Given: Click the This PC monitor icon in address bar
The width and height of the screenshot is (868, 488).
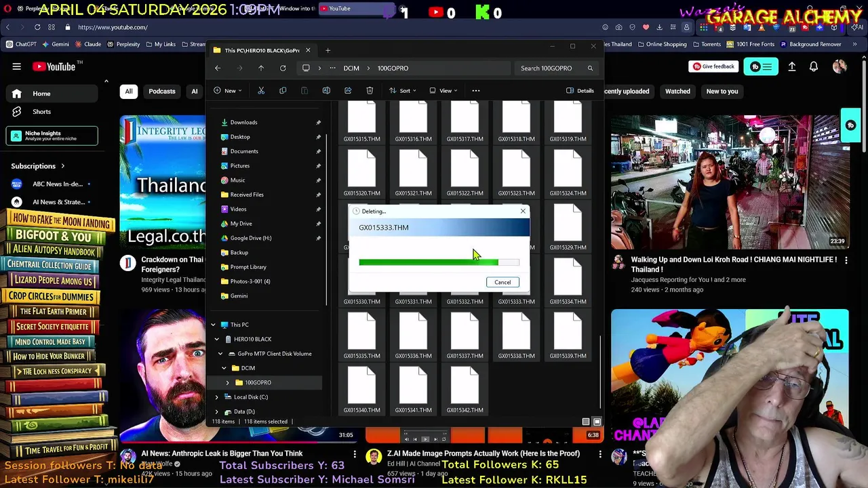Looking at the screenshot, I should pyautogui.click(x=306, y=68).
